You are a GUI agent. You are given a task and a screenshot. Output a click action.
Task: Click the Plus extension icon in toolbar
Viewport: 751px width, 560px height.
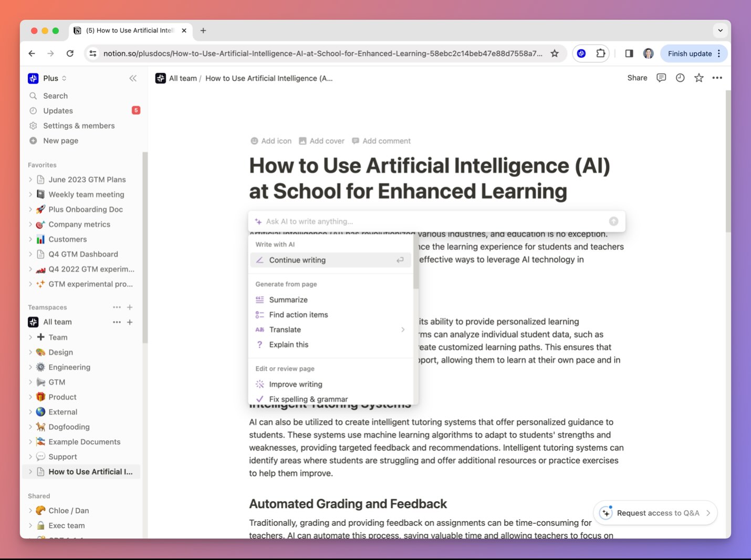(x=581, y=53)
